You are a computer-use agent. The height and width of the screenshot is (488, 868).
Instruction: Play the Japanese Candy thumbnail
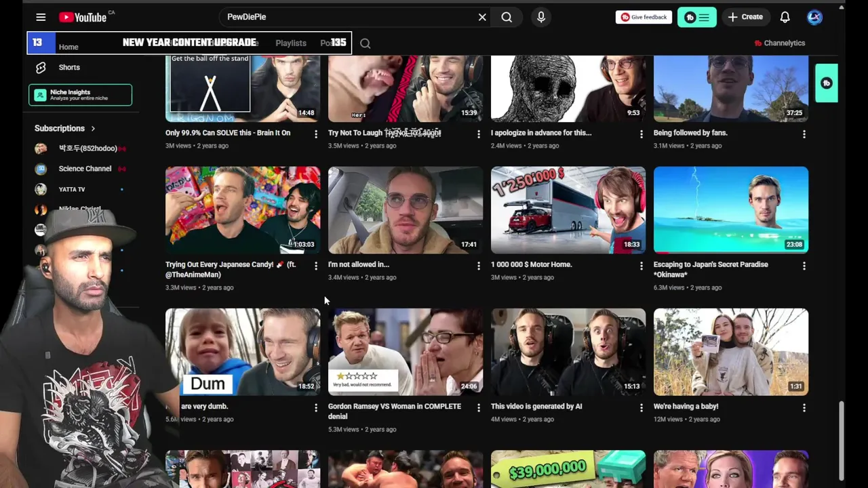coord(243,210)
